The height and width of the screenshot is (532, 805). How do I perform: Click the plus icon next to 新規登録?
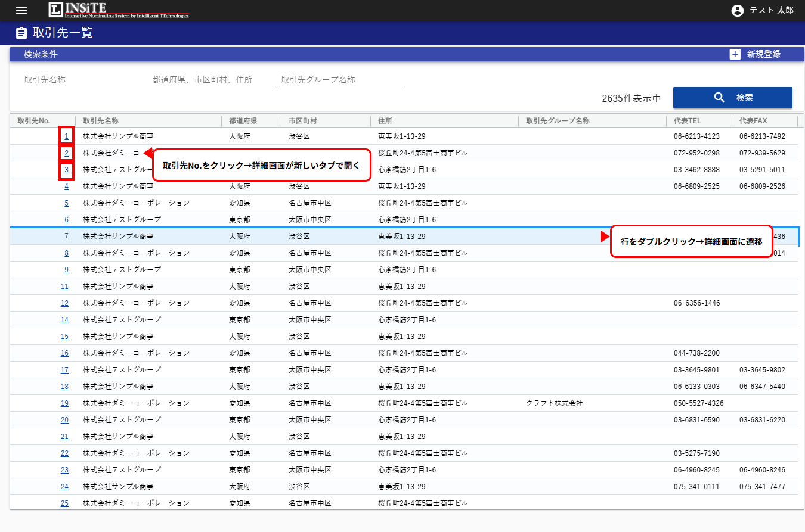point(734,54)
